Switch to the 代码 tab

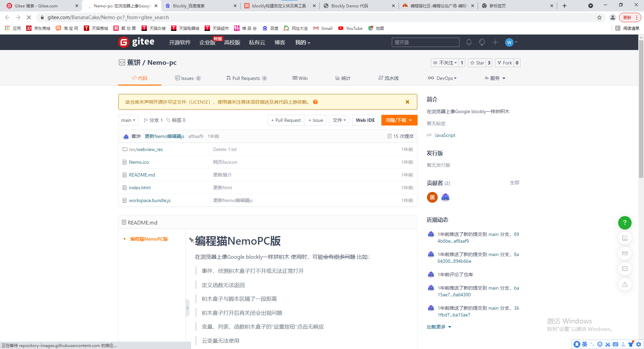[140, 78]
